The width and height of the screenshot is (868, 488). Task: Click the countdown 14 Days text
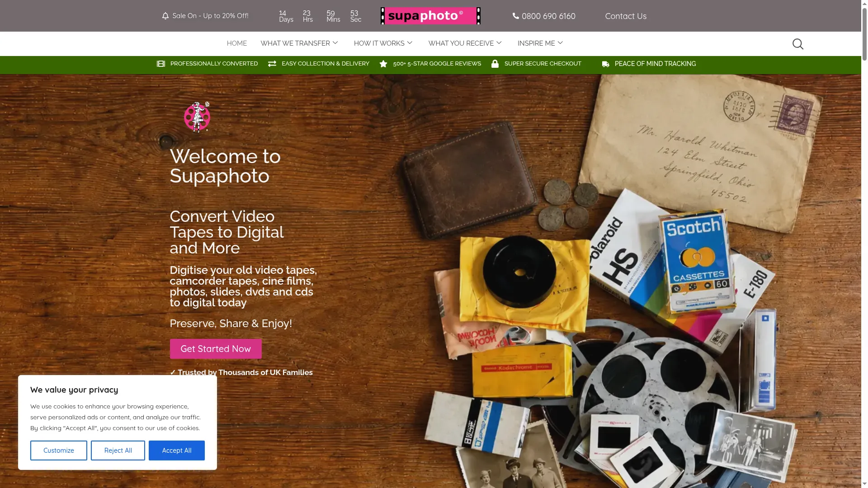[286, 16]
